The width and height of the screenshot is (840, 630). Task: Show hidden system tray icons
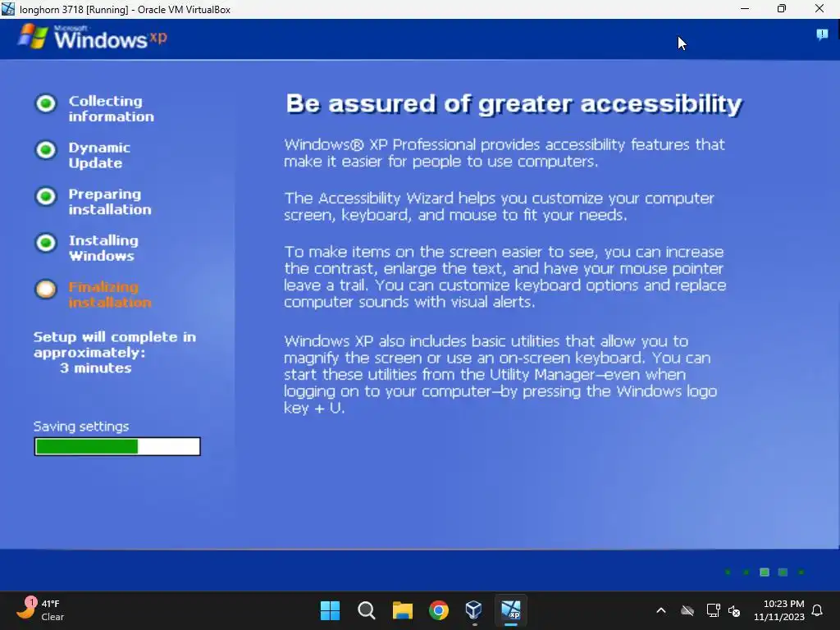[661, 610]
